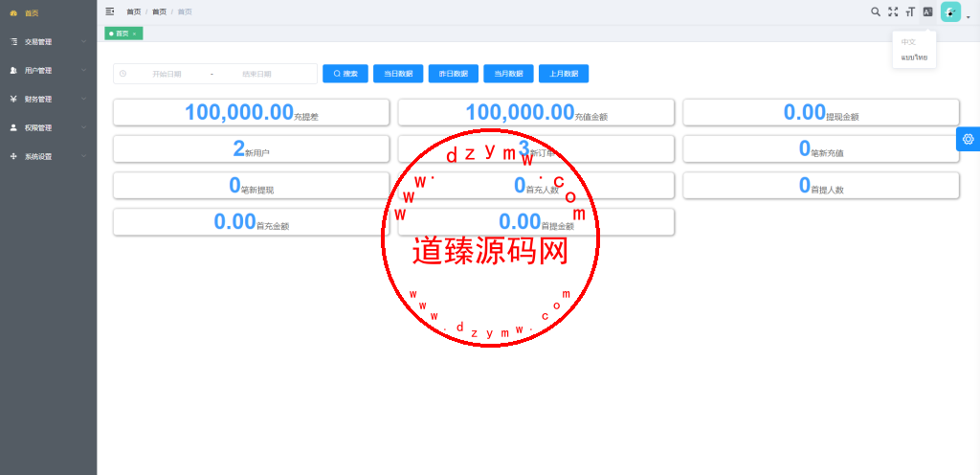Screen dimensions: 980x475
Task: Click the 充值金额 100,000.00 card
Action: coord(536,112)
